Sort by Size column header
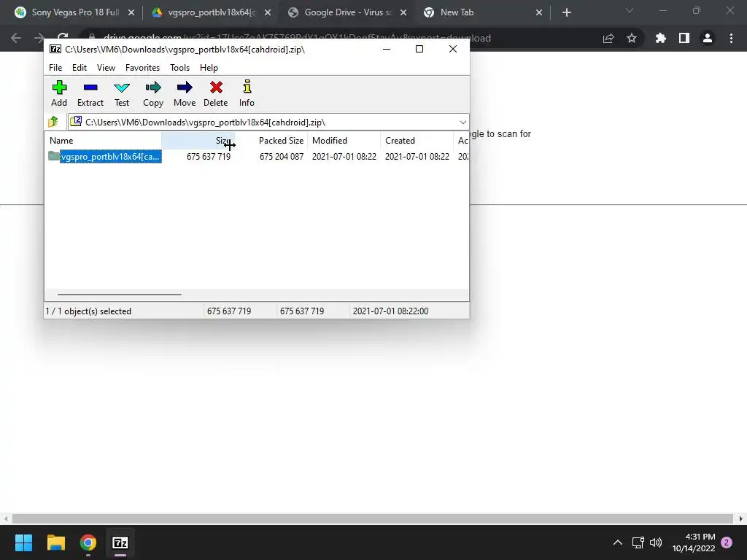 pos(198,141)
